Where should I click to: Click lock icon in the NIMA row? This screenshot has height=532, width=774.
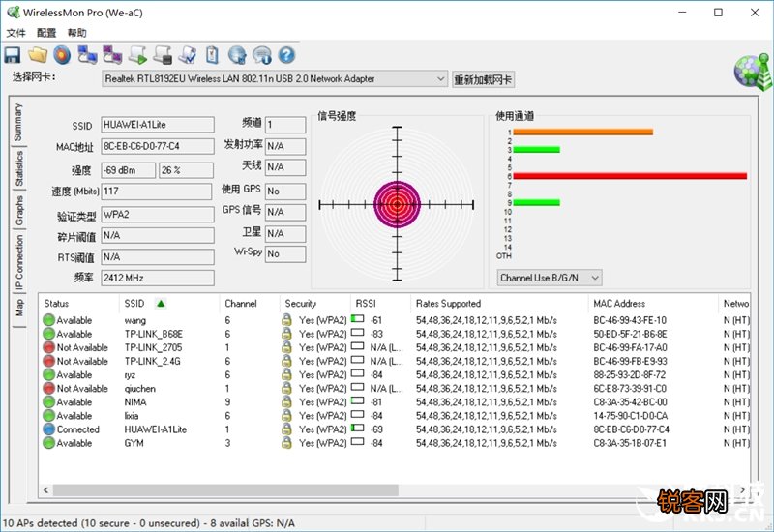click(286, 401)
